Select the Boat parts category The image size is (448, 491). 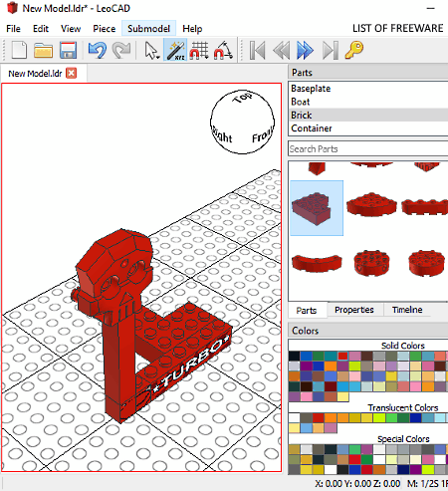(368, 102)
